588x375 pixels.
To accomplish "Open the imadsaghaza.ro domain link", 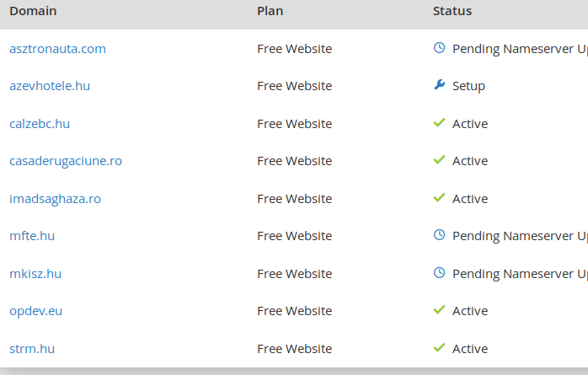I will click(55, 199).
